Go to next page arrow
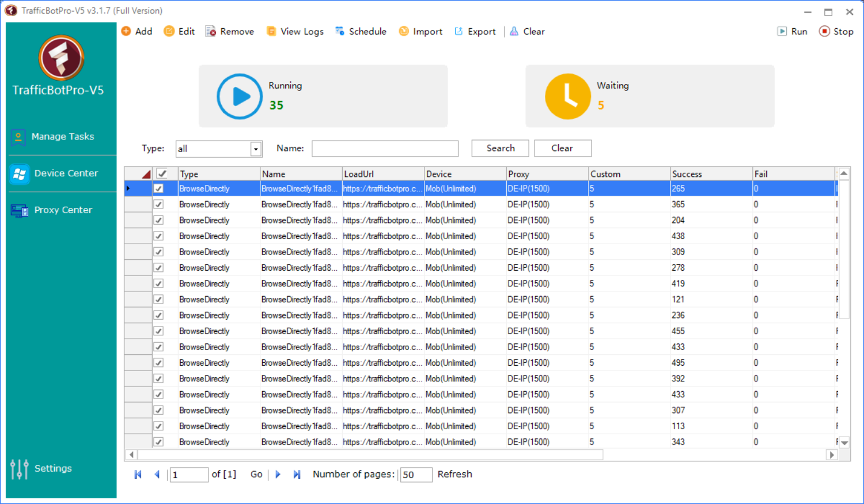Screen dimensions: 864x504 coord(278,474)
